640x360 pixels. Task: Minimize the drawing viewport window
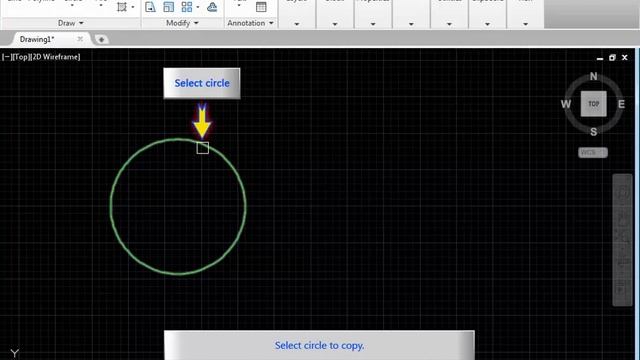click(600, 58)
